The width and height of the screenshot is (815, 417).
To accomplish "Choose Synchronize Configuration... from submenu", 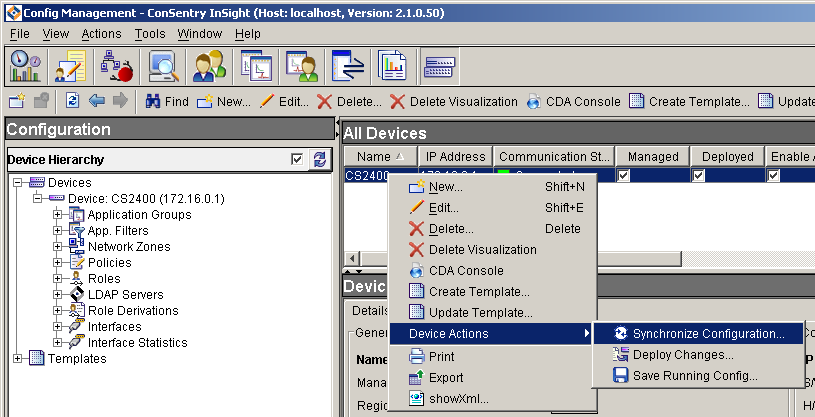I will click(x=698, y=334).
